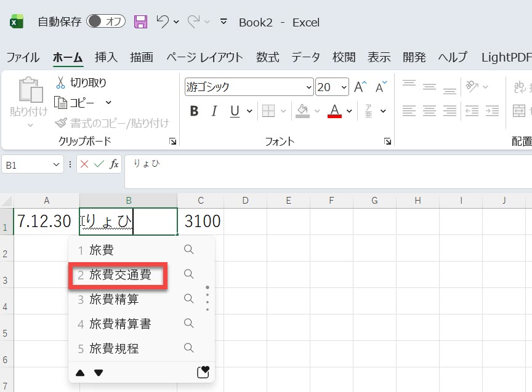Apply Italic formatting
Image resolution: width=532 pixels, height=392 pixels.
[x=214, y=111]
